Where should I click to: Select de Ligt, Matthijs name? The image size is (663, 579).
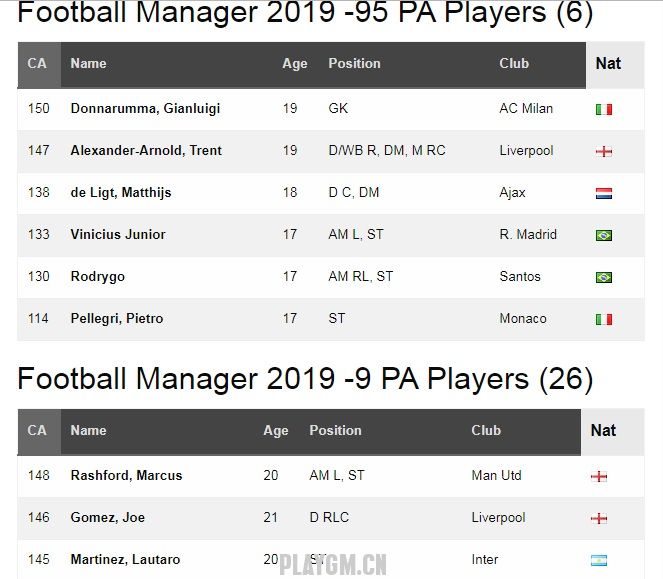[121, 192]
